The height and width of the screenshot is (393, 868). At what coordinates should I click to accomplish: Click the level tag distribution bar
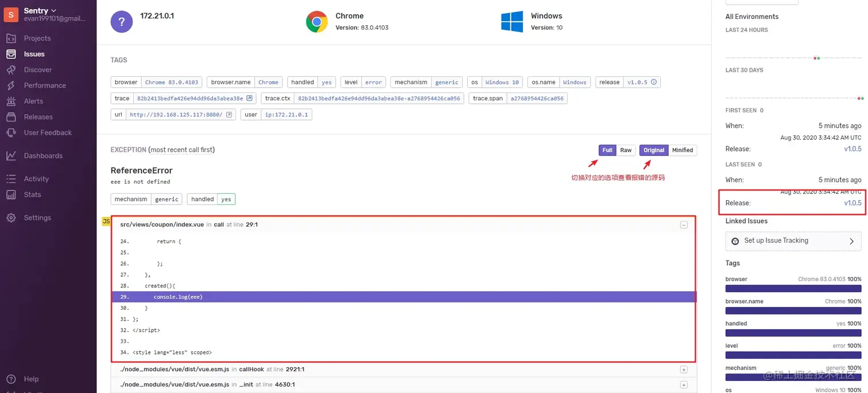point(793,355)
